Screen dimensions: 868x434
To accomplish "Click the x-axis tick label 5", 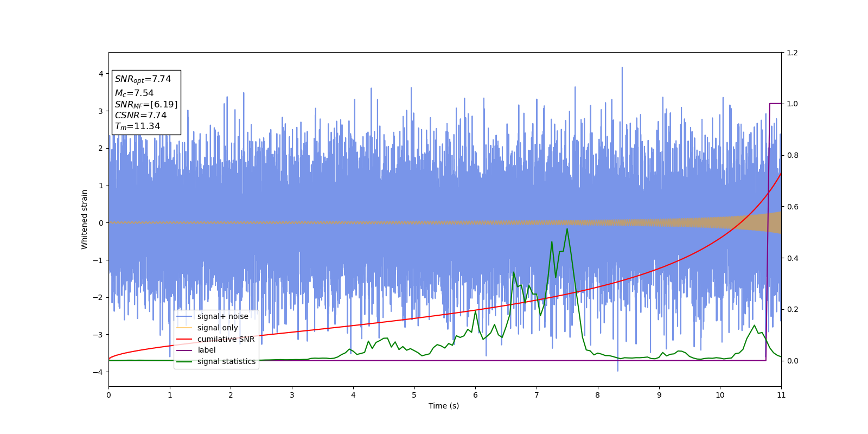I will click(x=414, y=395).
